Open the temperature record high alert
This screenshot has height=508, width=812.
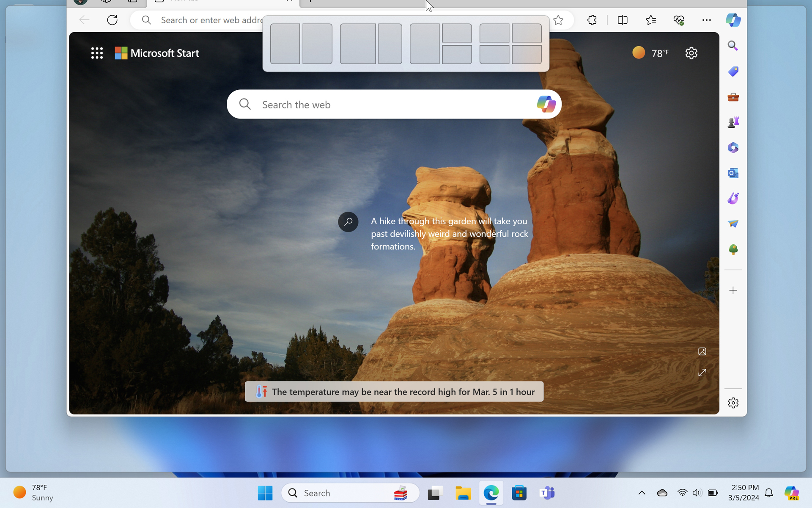394,392
